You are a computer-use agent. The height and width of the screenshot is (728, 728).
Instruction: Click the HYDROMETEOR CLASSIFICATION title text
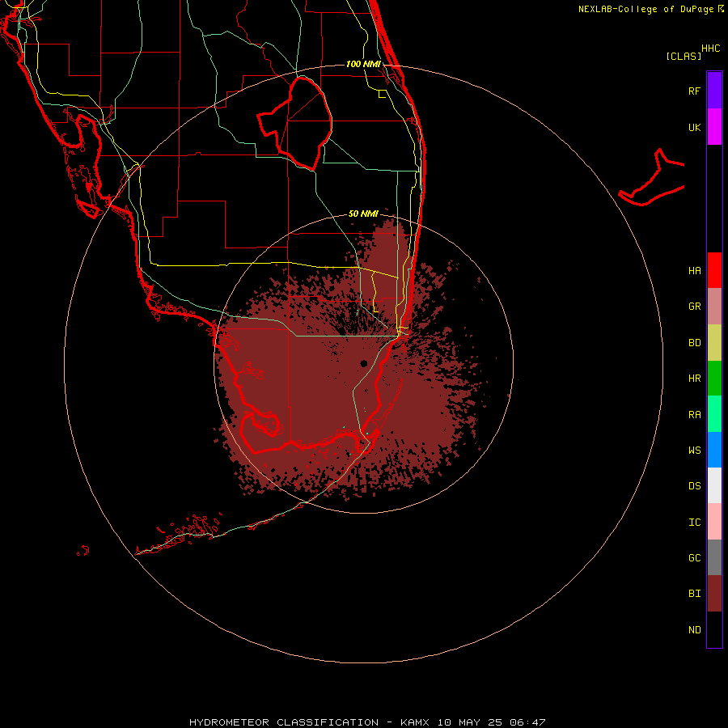pyautogui.click(x=284, y=722)
